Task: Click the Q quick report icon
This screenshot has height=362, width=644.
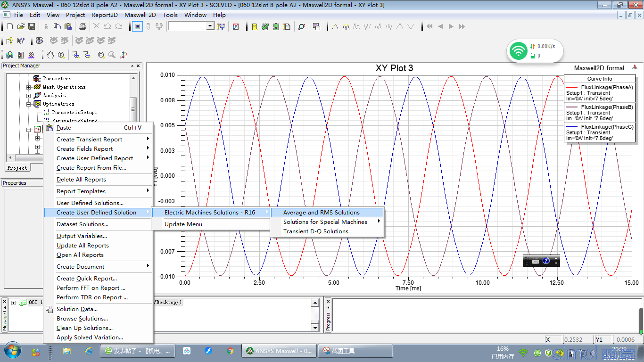Action: click(x=235, y=26)
